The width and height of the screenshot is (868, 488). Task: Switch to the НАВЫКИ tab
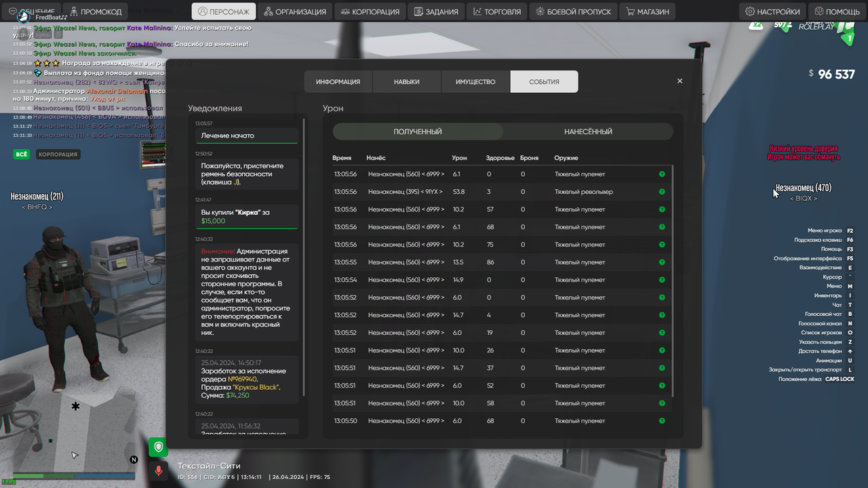406,81
